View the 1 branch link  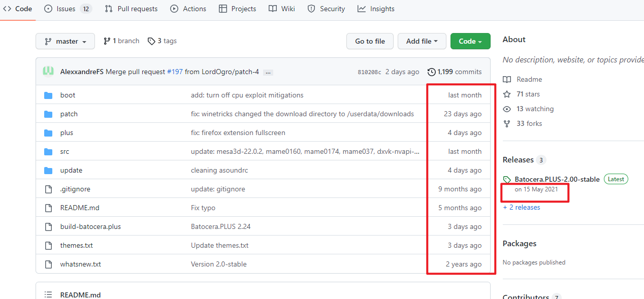121,41
